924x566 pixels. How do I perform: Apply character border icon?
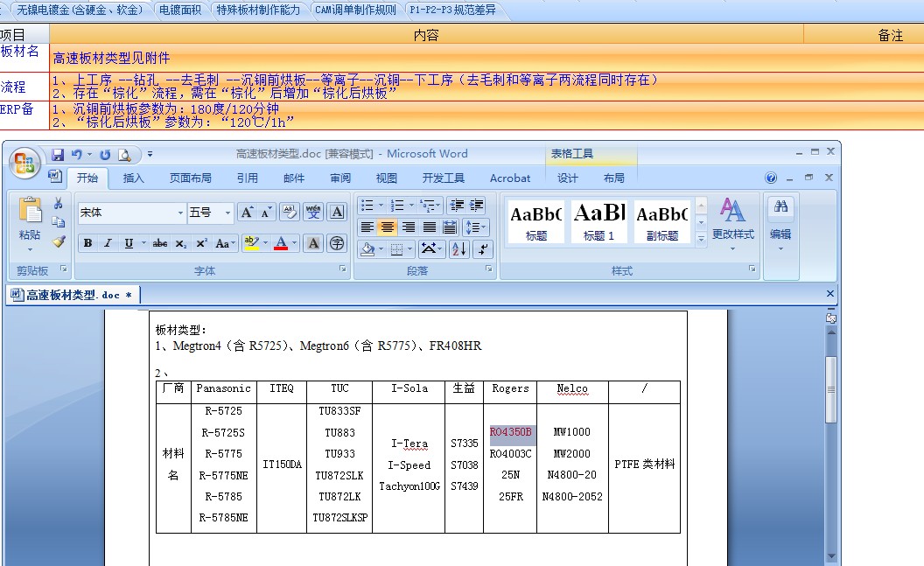point(337,212)
